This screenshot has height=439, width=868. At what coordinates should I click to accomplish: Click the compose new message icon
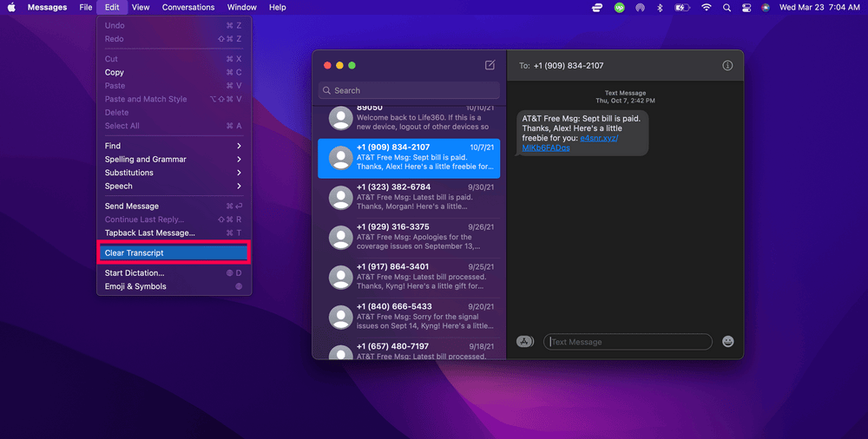(490, 65)
